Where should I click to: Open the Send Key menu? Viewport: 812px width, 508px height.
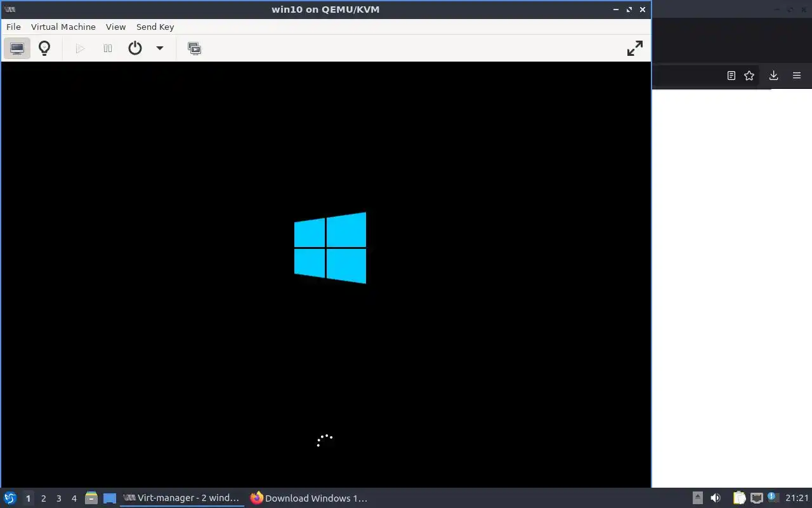point(155,27)
